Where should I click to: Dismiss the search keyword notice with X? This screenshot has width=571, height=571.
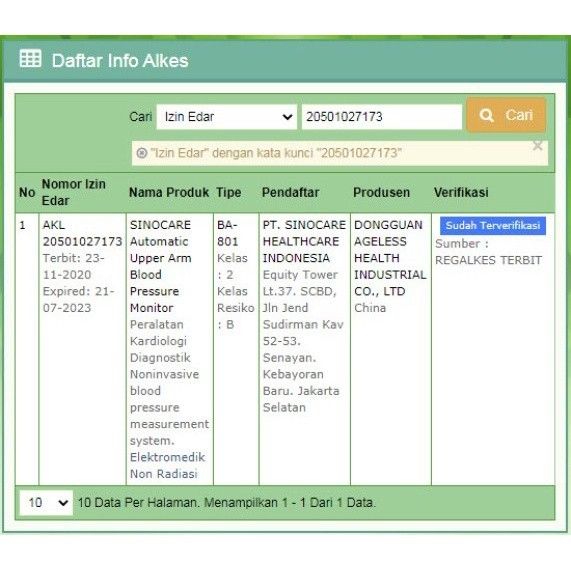537,146
